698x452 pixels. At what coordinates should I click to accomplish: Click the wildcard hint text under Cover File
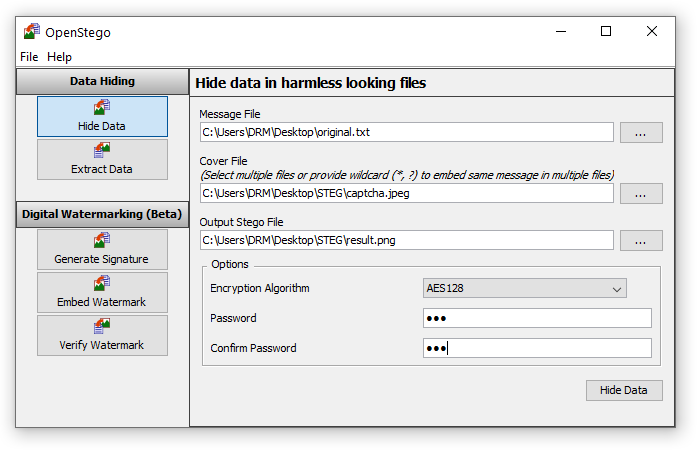point(407,175)
